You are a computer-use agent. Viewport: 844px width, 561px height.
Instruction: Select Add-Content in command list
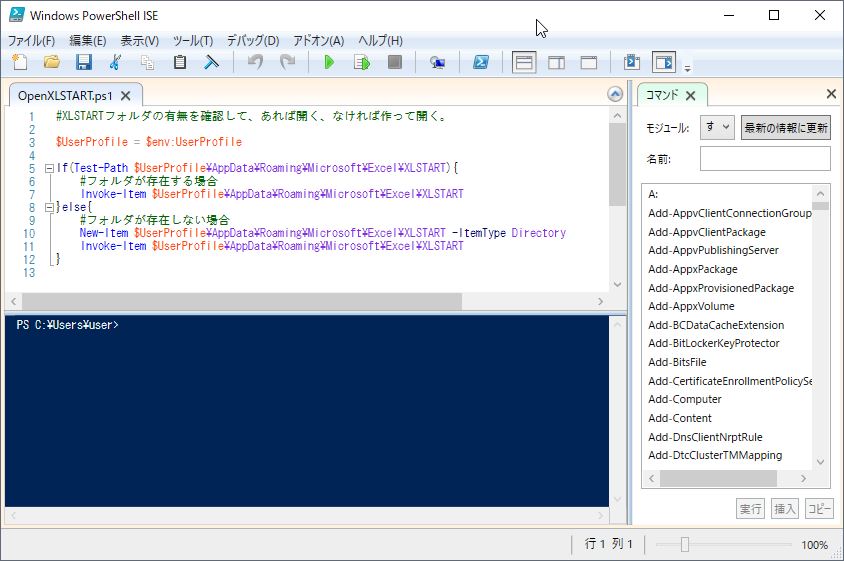click(x=680, y=418)
